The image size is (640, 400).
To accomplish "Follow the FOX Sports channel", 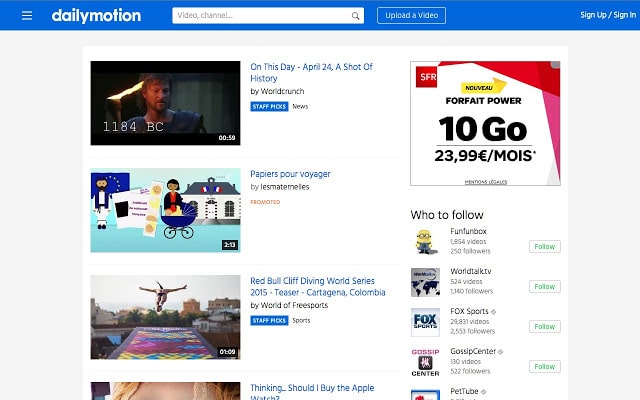I will tap(544, 327).
